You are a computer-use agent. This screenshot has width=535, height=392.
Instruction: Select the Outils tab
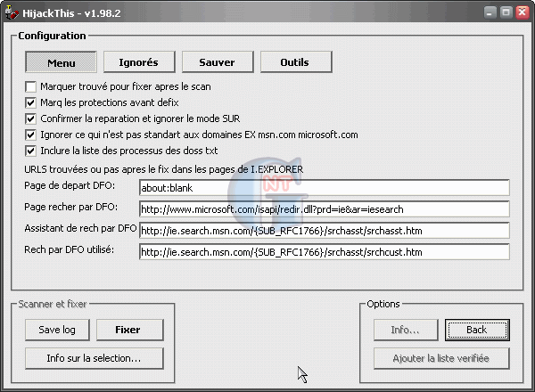tap(296, 62)
